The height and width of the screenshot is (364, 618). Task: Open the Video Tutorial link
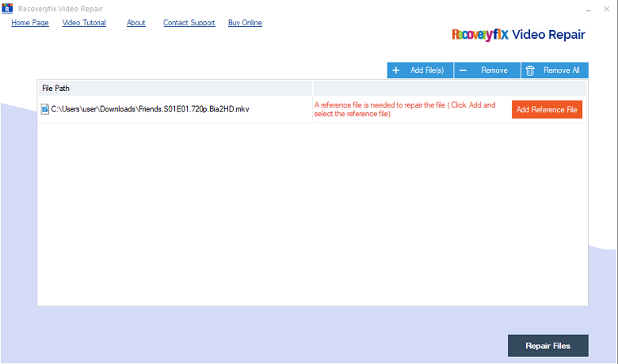(x=84, y=23)
